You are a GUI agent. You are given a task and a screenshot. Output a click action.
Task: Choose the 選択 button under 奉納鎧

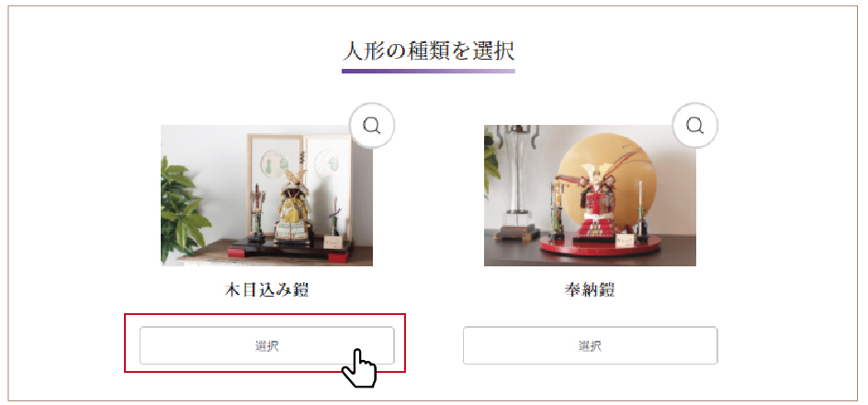590,346
